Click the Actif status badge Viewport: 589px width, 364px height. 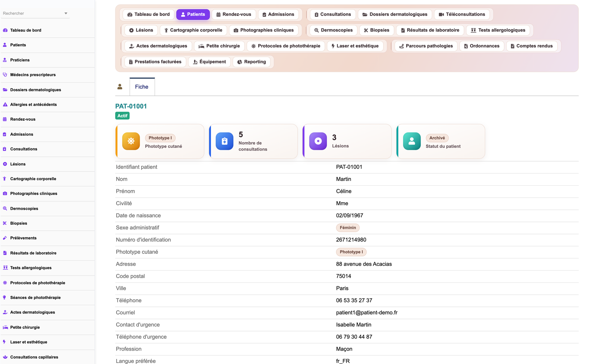pos(122,116)
